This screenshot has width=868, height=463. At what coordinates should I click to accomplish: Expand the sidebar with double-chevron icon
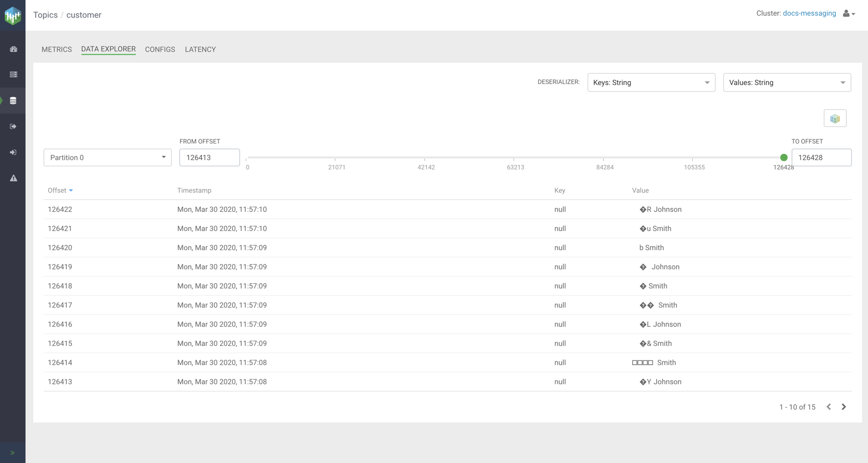(x=12, y=453)
